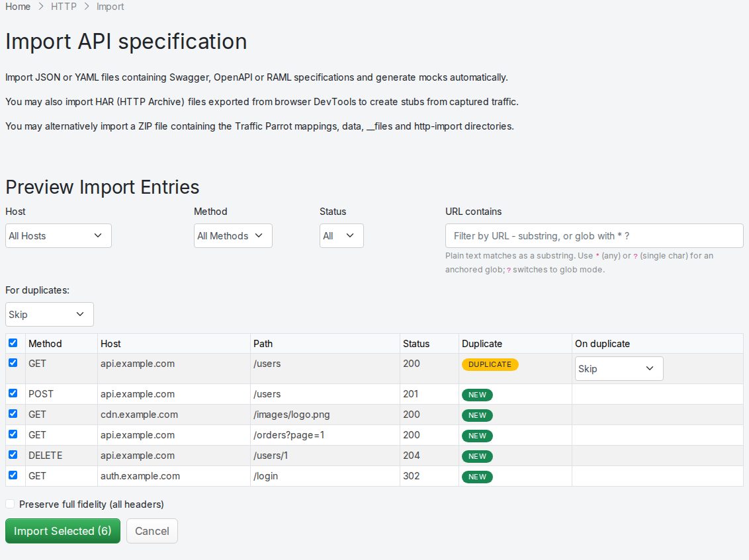Cancel the import preview
This screenshot has height=560, width=749.
pos(152,531)
